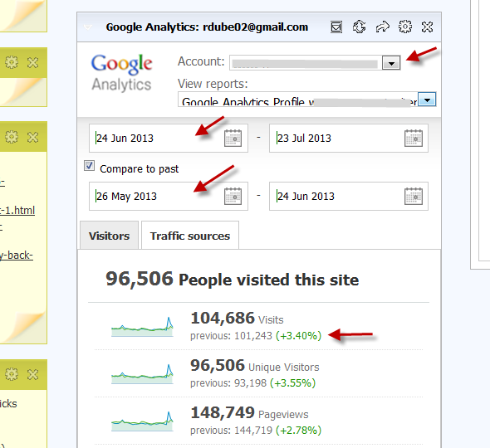Click the 24 Jun 2013 start date field
The image size is (490, 448).
pos(169,138)
